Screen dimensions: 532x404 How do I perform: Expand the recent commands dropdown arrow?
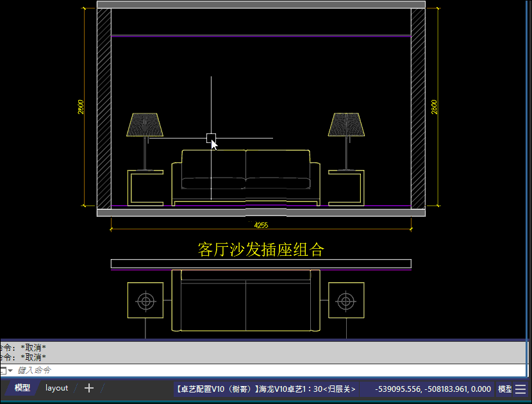[10, 371]
